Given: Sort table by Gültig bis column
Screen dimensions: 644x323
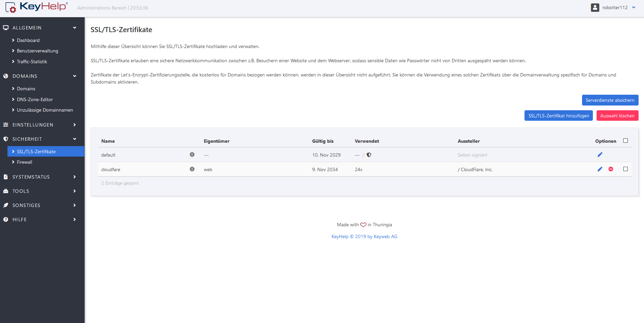Looking at the screenshot, I should 323,141.
